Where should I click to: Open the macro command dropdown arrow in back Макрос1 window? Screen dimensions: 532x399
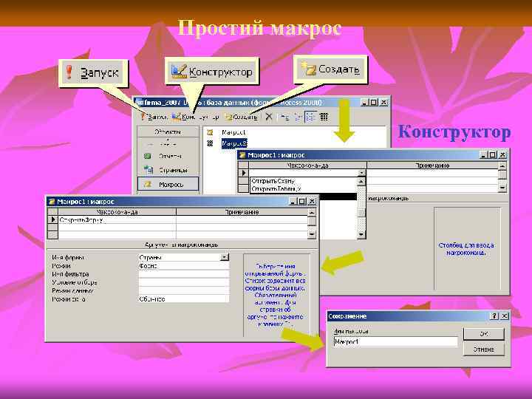pyautogui.click(x=361, y=173)
